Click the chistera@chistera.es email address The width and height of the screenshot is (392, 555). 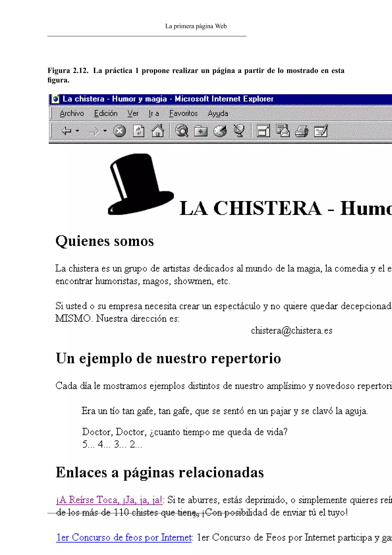point(292,330)
